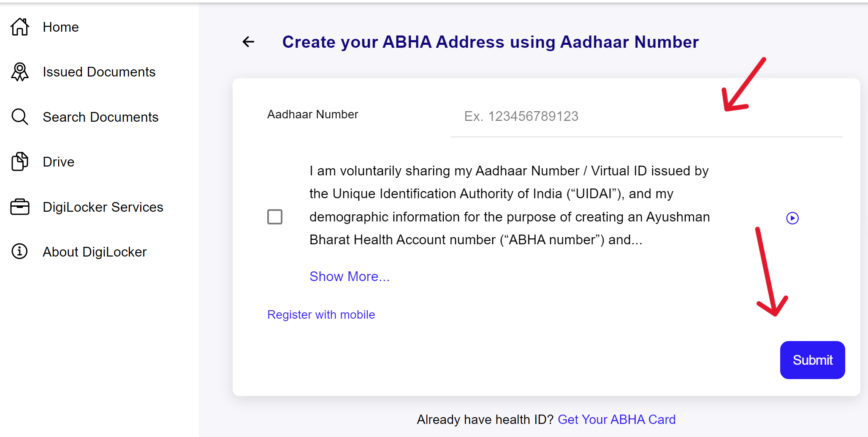868x437 pixels.
Task: Click the Aadhaar Number field placeholder text
Action: click(x=522, y=116)
